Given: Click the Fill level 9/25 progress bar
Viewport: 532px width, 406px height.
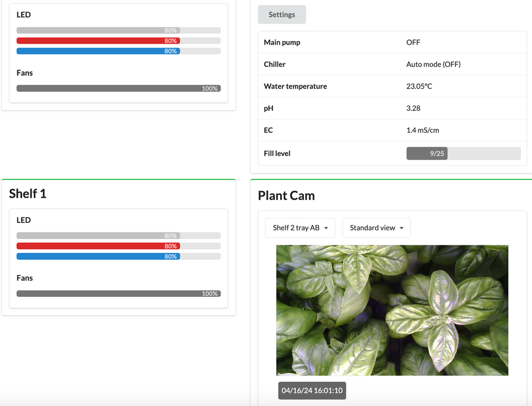Looking at the screenshot, I should [x=463, y=154].
